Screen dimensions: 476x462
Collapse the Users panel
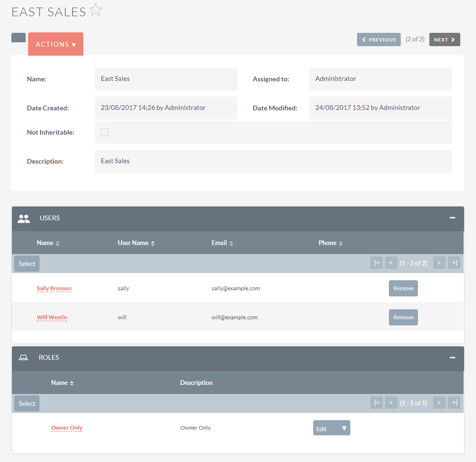(x=452, y=218)
